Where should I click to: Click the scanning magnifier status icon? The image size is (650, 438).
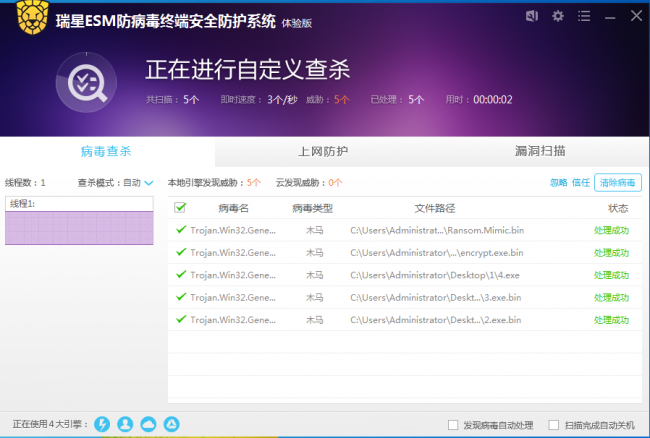[x=86, y=82]
